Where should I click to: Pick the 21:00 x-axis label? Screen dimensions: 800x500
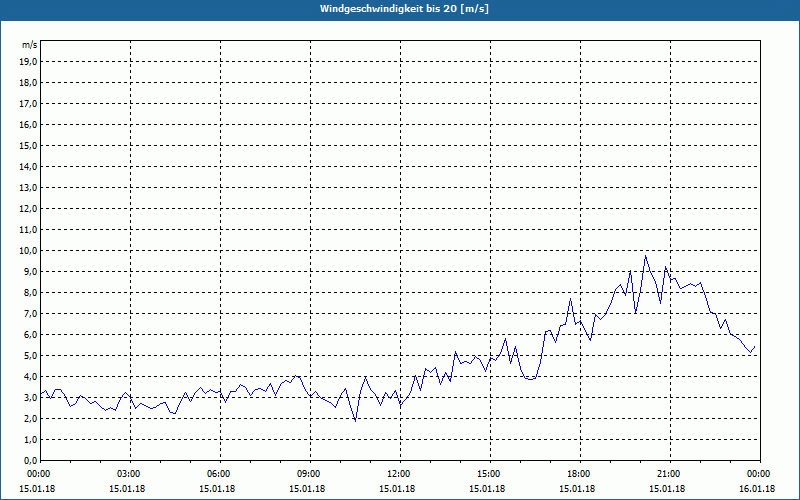tap(670, 474)
